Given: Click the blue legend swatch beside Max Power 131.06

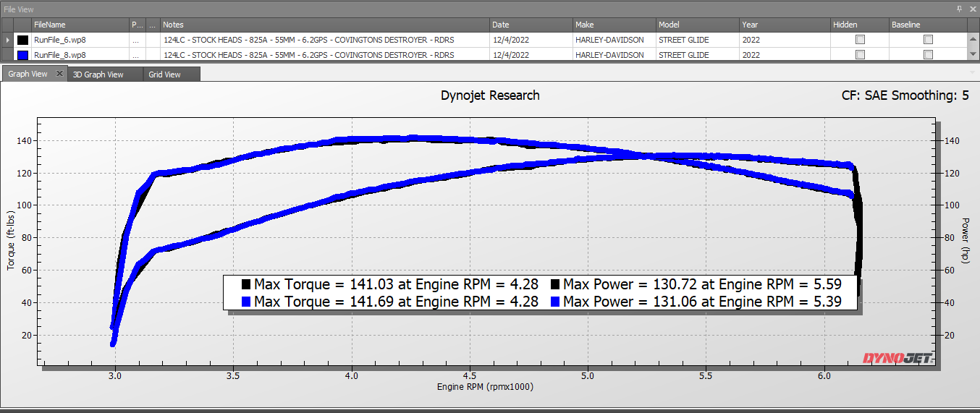Looking at the screenshot, I should click(x=555, y=302).
